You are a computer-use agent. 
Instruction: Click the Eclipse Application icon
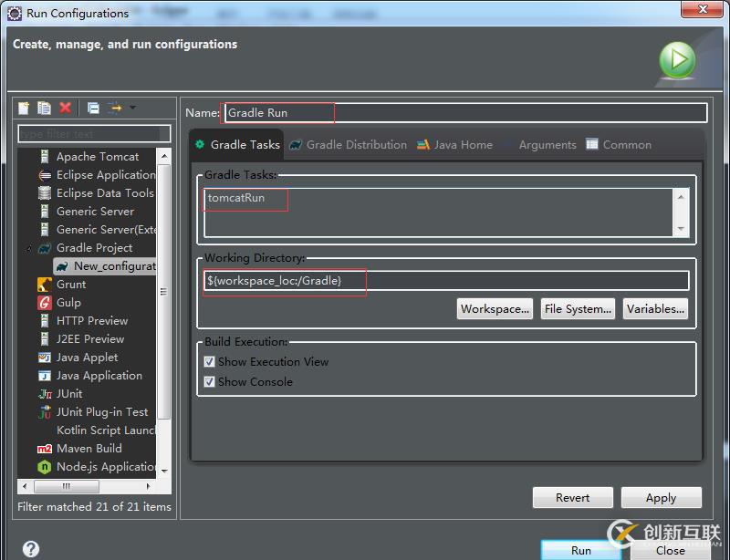point(45,175)
